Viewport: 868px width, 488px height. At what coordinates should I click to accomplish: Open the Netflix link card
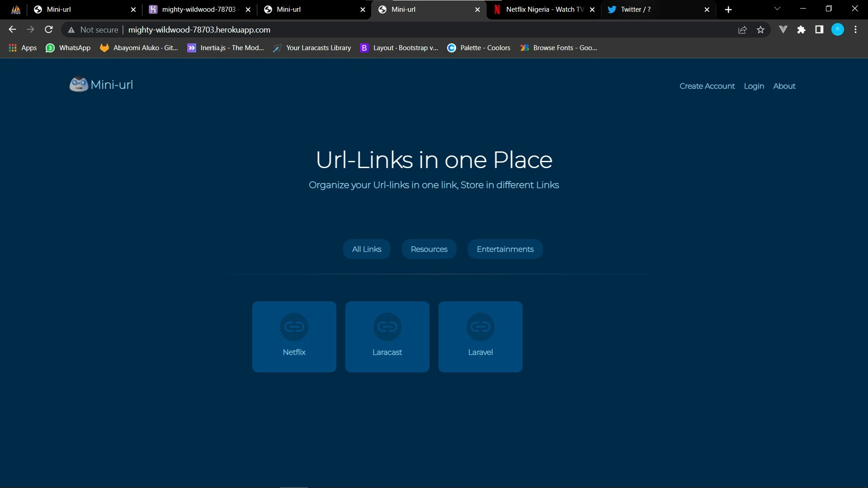point(294,337)
